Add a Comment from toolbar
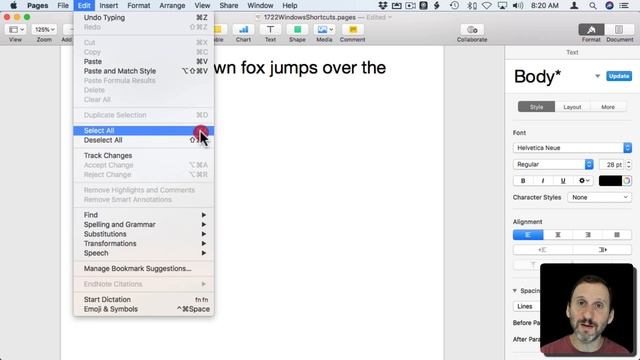The height and width of the screenshot is (360, 640). [353, 30]
